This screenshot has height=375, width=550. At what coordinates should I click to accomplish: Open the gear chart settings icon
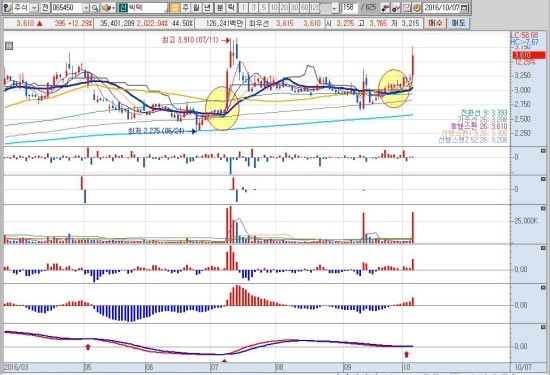pos(417,8)
